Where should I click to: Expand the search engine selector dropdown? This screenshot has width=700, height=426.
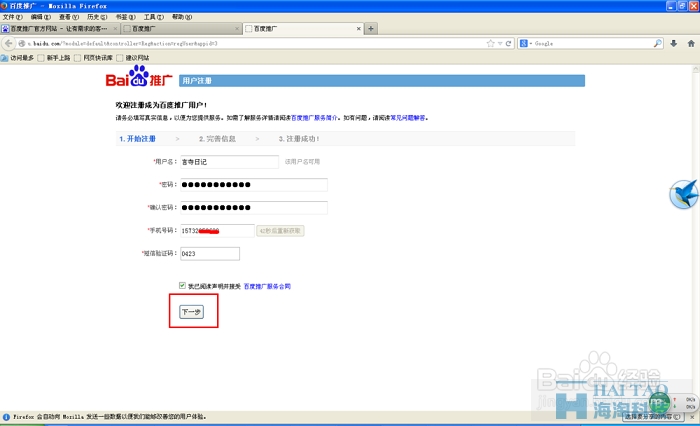click(526, 44)
